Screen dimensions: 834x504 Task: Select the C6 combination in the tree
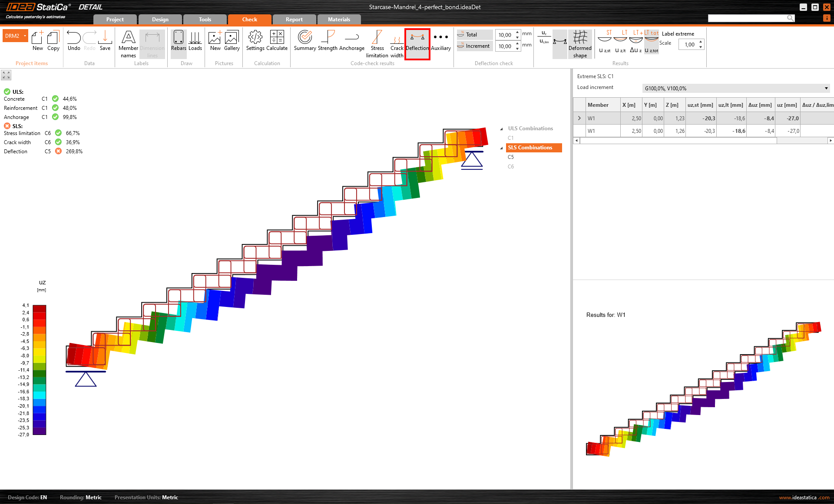511,167
